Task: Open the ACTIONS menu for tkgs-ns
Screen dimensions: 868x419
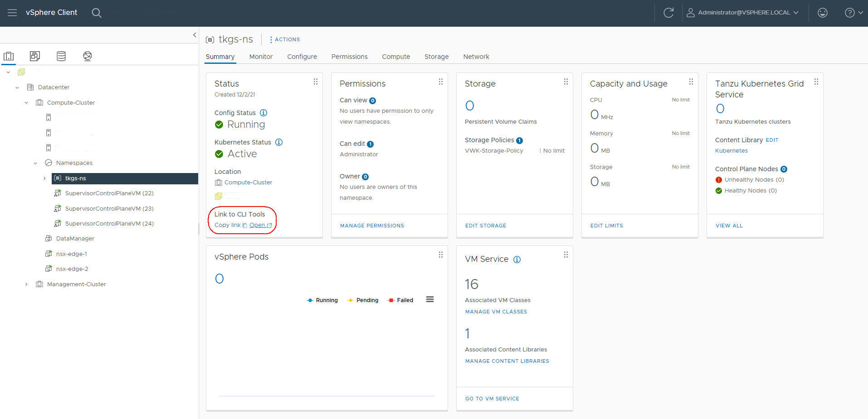Action: pos(285,39)
